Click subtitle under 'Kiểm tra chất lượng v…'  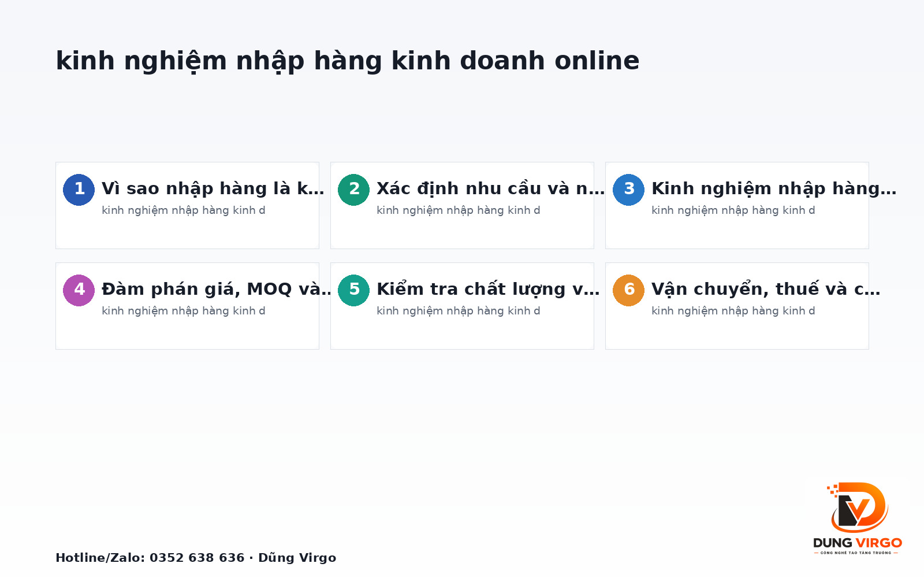tap(459, 311)
